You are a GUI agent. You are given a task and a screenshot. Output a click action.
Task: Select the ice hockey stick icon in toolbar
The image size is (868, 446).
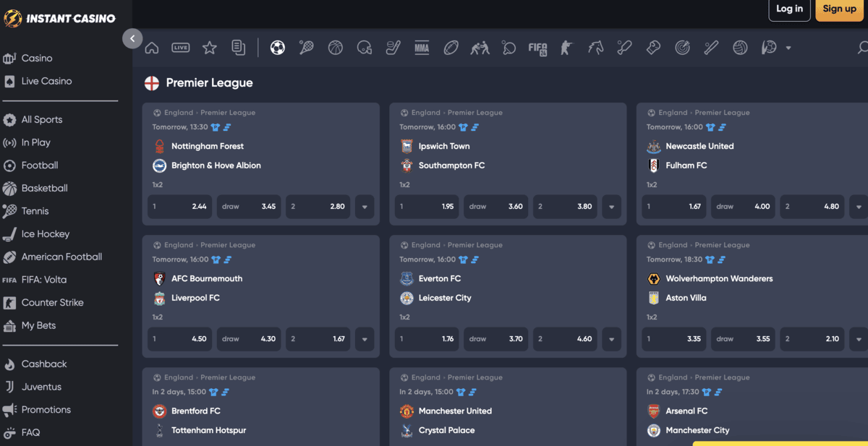pyautogui.click(x=393, y=48)
